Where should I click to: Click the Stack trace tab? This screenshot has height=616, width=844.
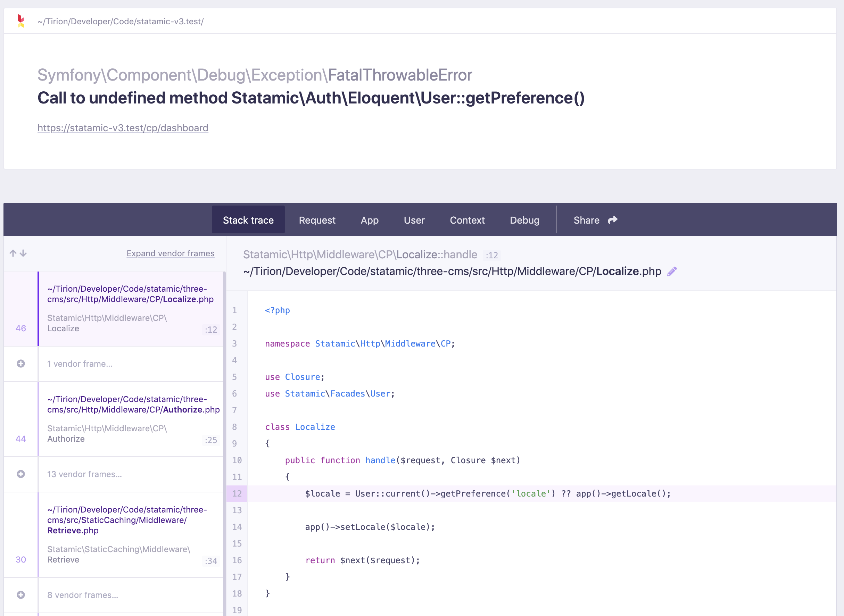coord(248,220)
